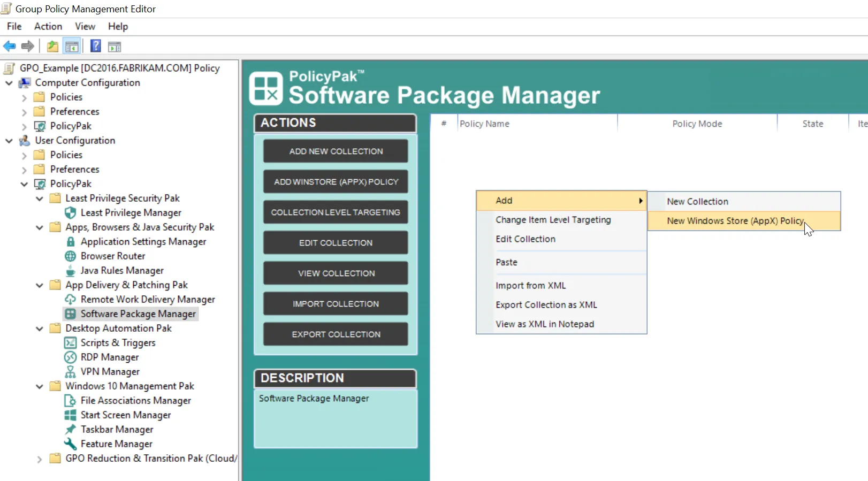Click the GPO_Example policy root icon
The height and width of the screenshot is (481, 868).
pyautogui.click(x=10, y=68)
